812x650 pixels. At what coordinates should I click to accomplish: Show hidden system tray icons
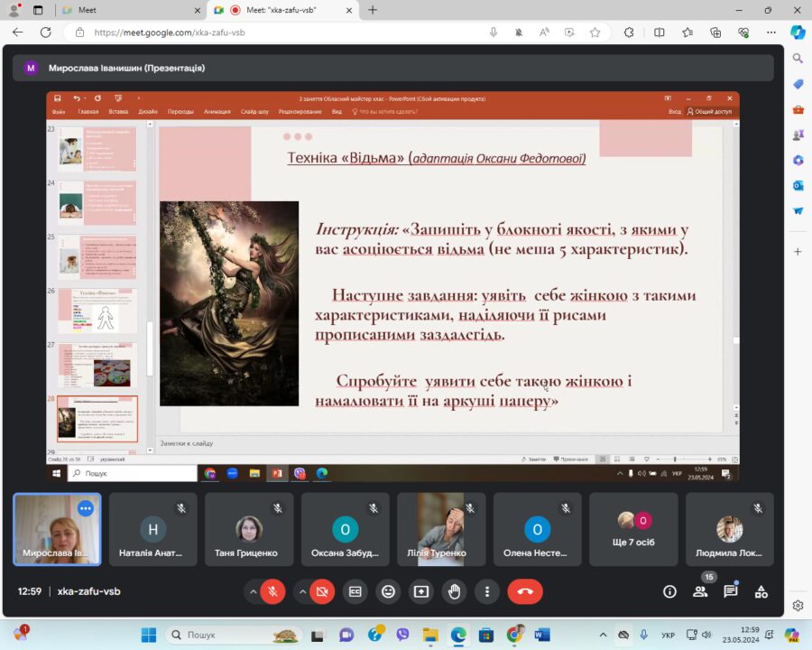(x=603, y=635)
